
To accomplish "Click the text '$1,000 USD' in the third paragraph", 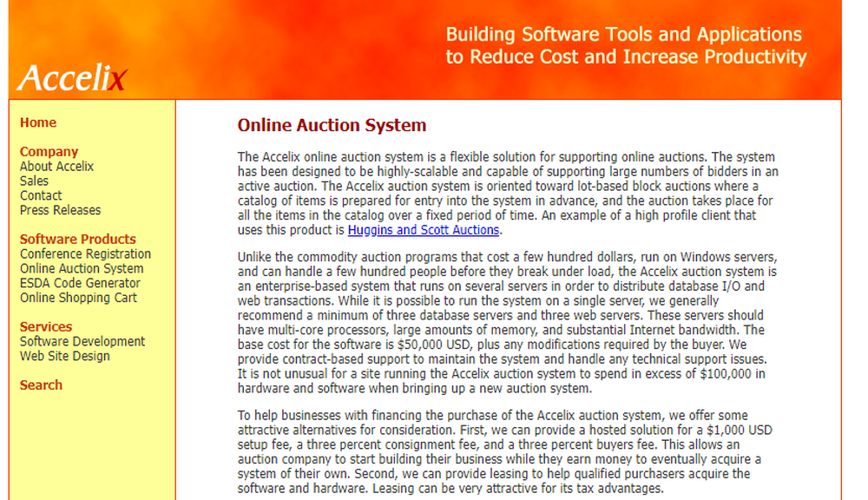I will (x=739, y=431).
